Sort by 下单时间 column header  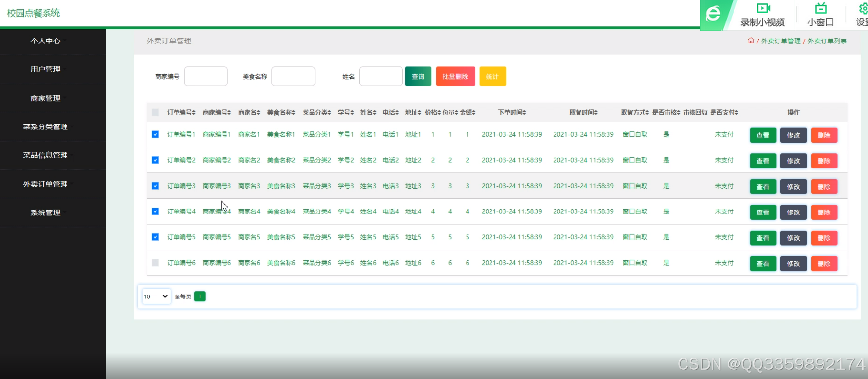pyautogui.click(x=512, y=113)
